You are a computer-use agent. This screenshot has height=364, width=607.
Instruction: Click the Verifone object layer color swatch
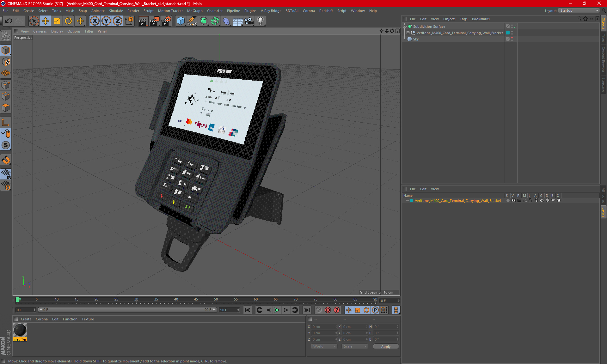click(508, 33)
